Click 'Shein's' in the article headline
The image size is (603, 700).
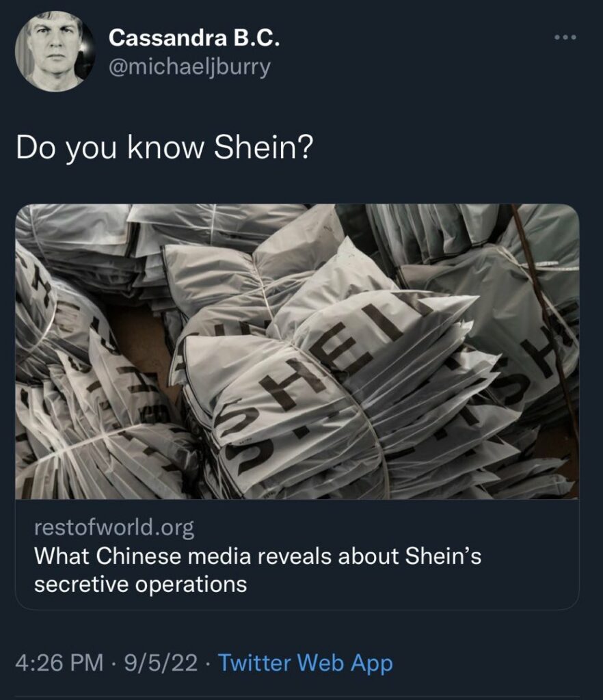[x=443, y=556]
